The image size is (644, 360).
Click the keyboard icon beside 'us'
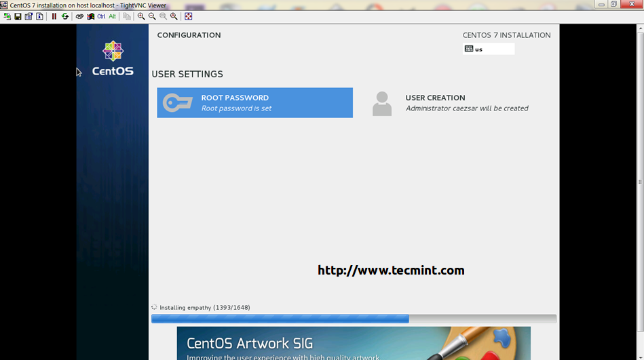(469, 48)
